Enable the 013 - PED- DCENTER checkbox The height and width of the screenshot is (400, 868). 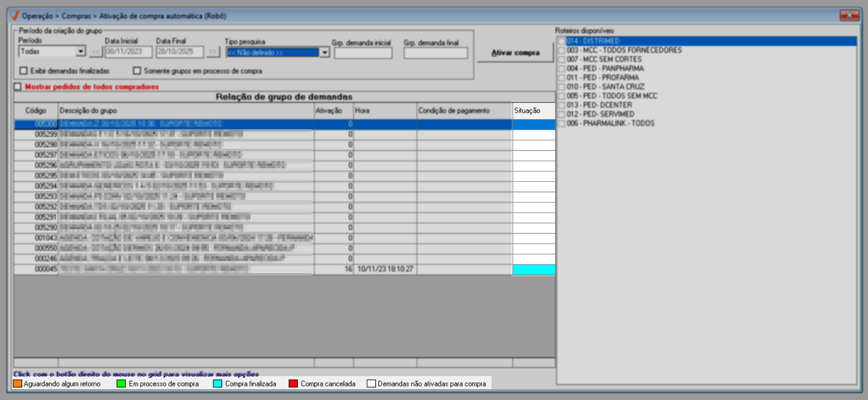(x=561, y=105)
